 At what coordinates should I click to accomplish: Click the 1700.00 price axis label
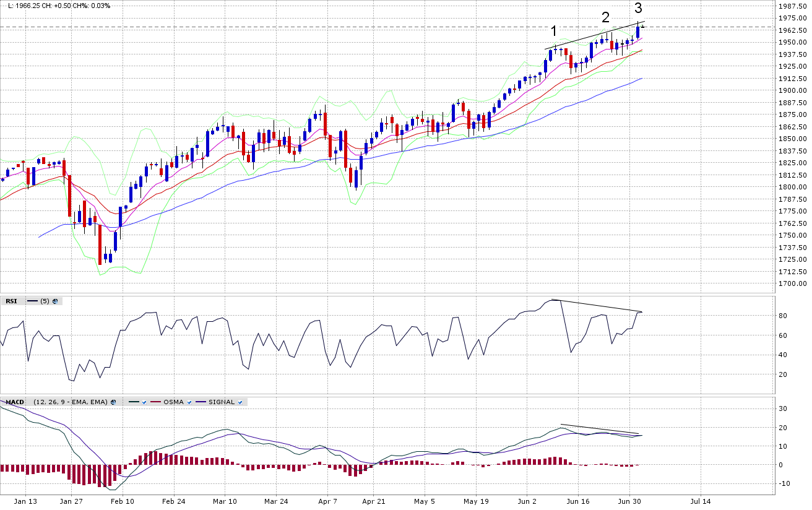point(792,283)
